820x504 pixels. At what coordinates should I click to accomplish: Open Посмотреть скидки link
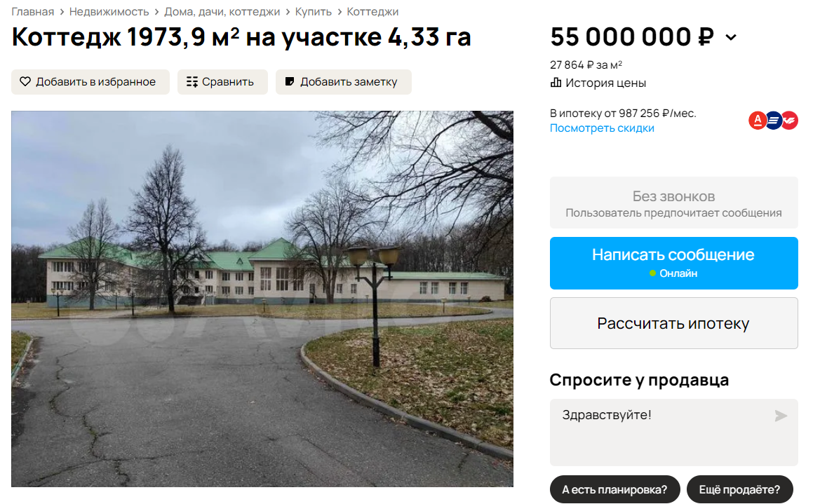[x=602, y=128]
